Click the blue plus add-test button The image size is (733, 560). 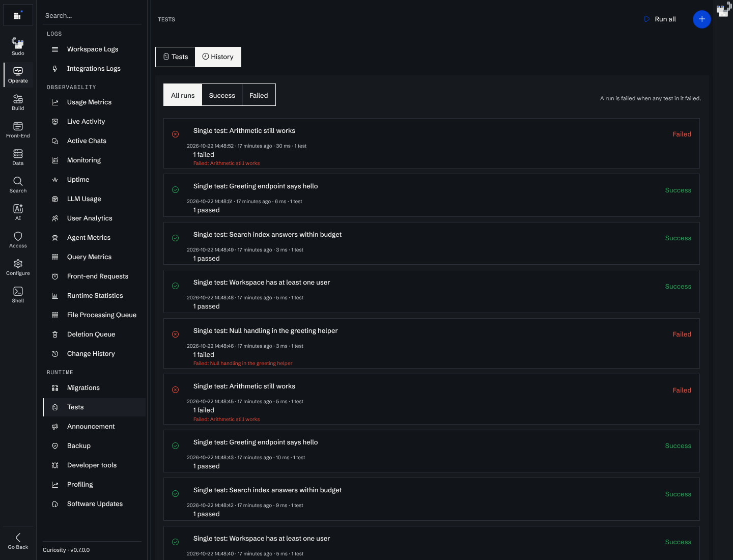[701, 19]
